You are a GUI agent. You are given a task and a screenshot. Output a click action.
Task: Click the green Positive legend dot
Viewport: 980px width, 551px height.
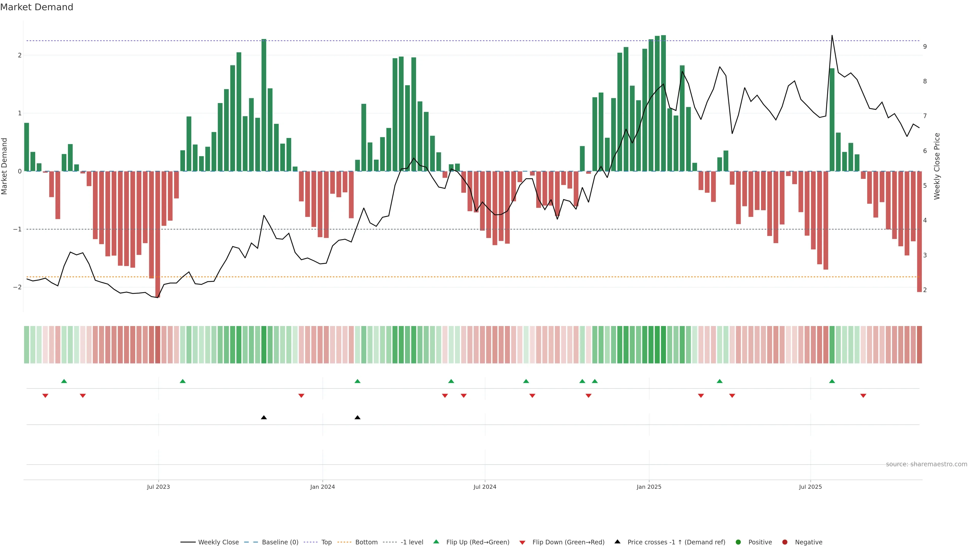(x=738, y=542)
